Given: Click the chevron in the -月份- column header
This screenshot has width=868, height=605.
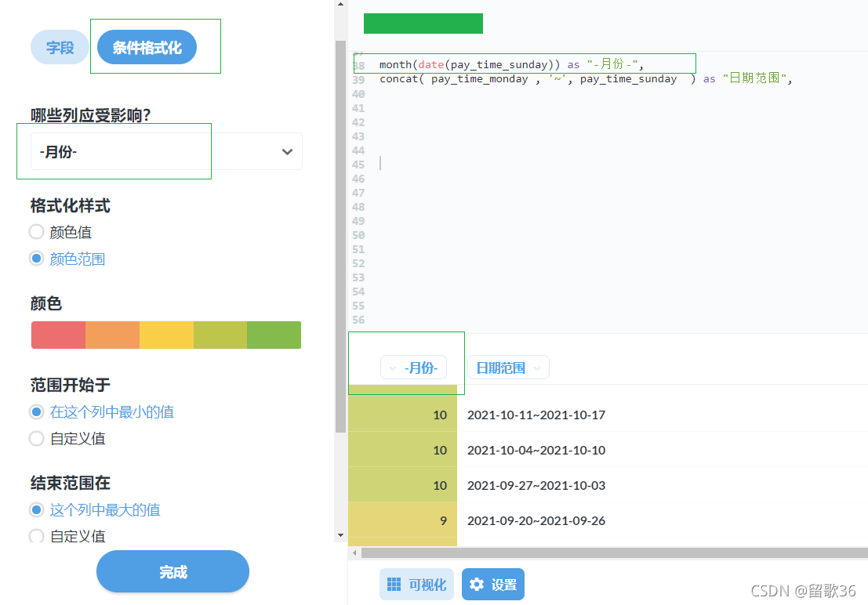Looking at the screenshot, I should point(393,368).
